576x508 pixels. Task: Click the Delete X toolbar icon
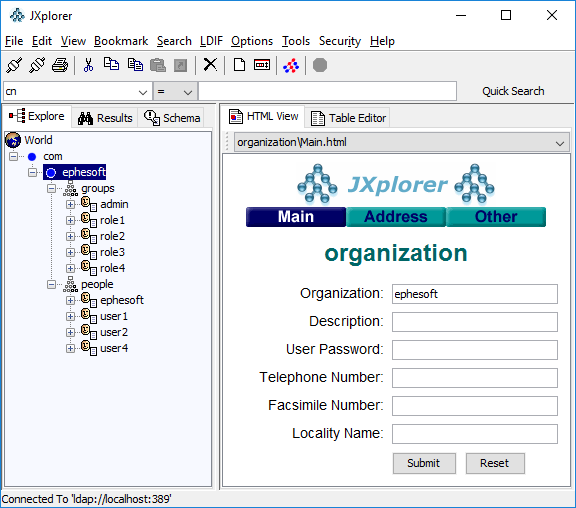point(210,65)
